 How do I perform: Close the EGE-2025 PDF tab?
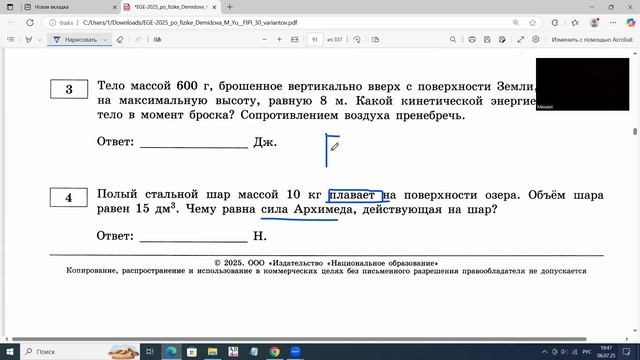coord(214,7)
